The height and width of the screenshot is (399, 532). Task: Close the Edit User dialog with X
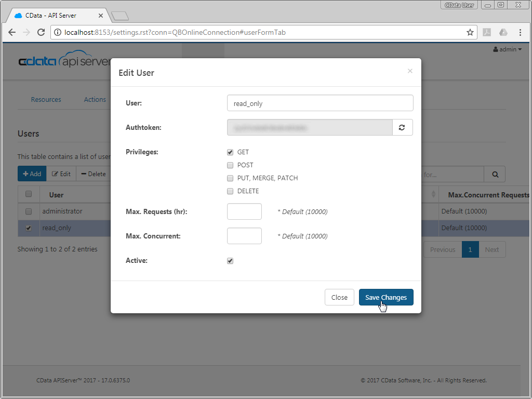coord(410,71)
